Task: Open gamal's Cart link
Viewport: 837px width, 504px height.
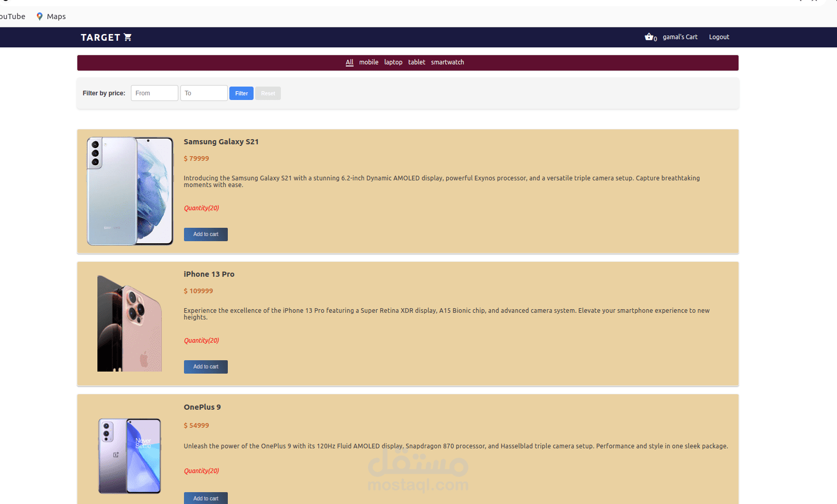Action: click(x=680, y=37)
